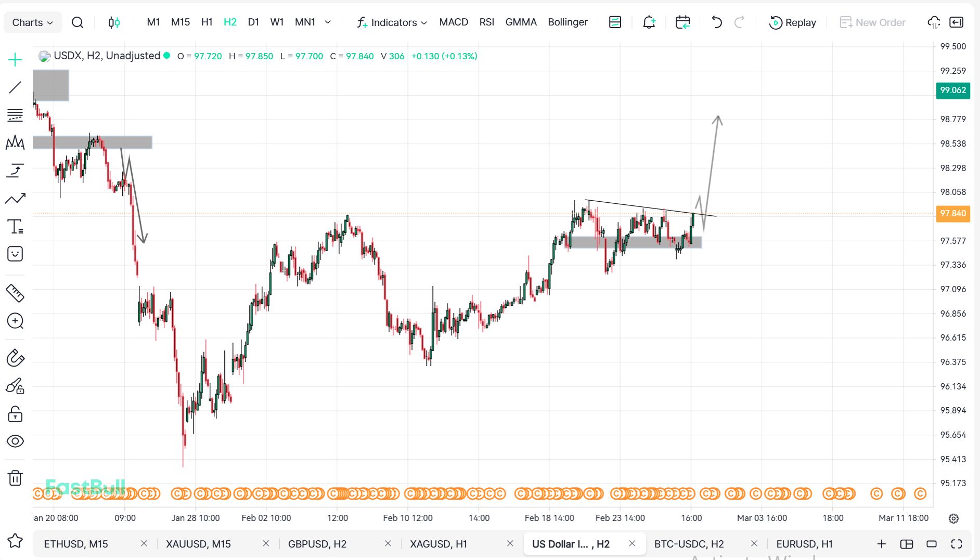The width and height of the screenshot is (980, 560).
Task: Choose the ruler measure tool
Action: tap(15, 293)
